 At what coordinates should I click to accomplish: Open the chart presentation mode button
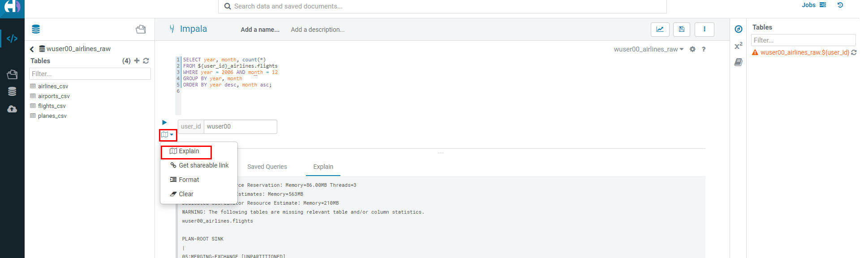pos(660,30)
